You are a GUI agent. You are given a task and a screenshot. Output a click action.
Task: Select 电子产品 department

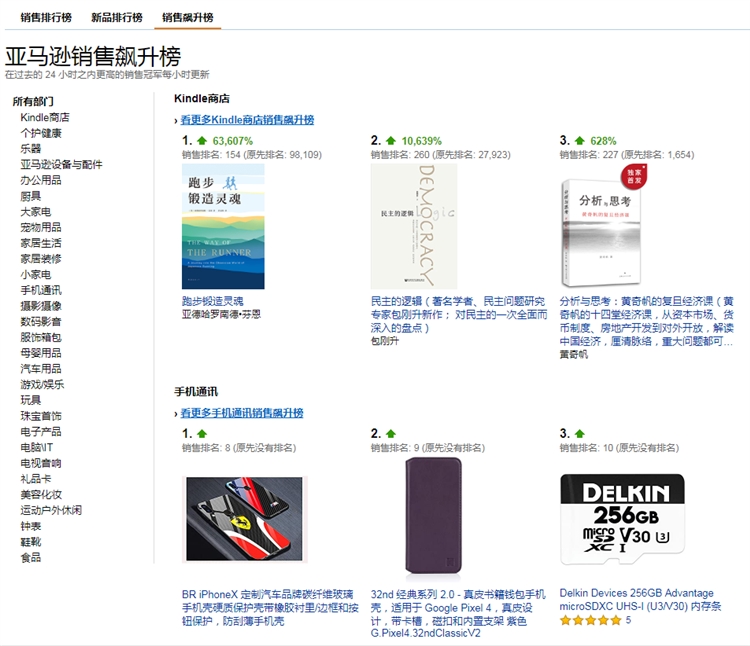(x=41, y=432)
